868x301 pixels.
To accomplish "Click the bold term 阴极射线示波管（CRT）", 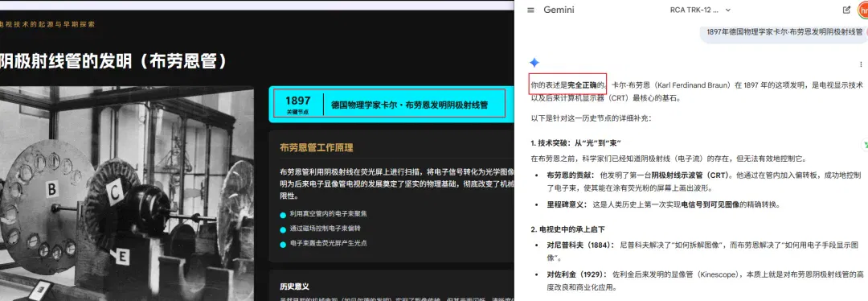I will point(690,175).
